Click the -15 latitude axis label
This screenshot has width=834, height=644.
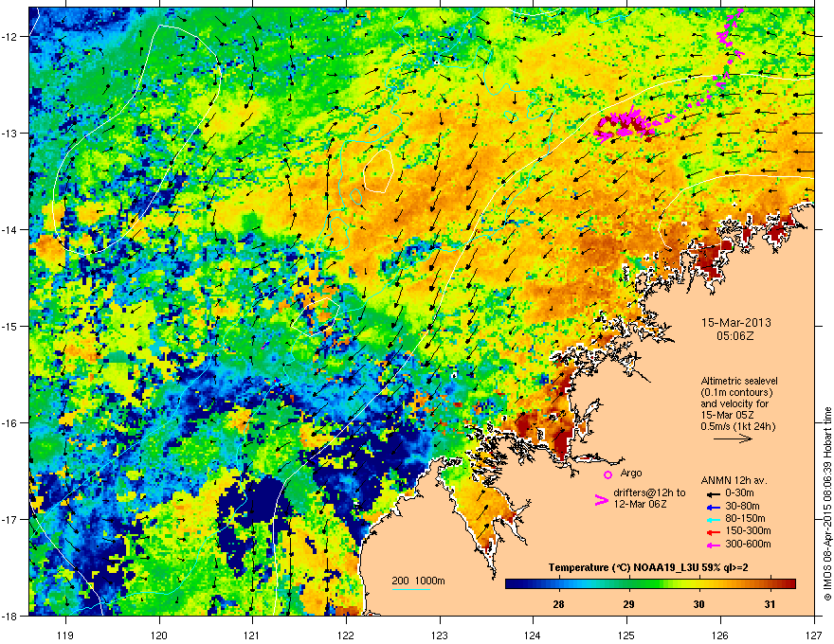[x=9, y=326]
